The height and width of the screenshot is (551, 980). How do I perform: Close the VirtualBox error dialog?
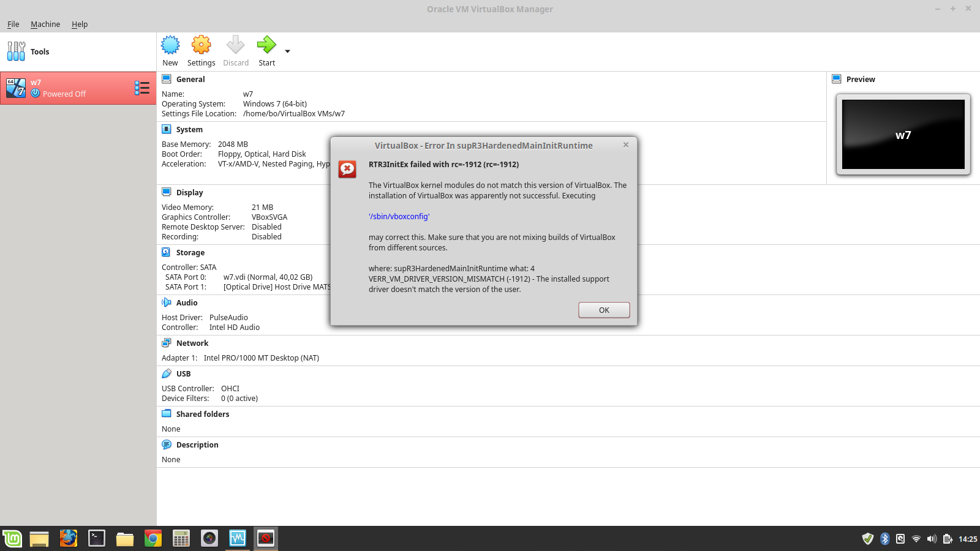click(625, 145)
